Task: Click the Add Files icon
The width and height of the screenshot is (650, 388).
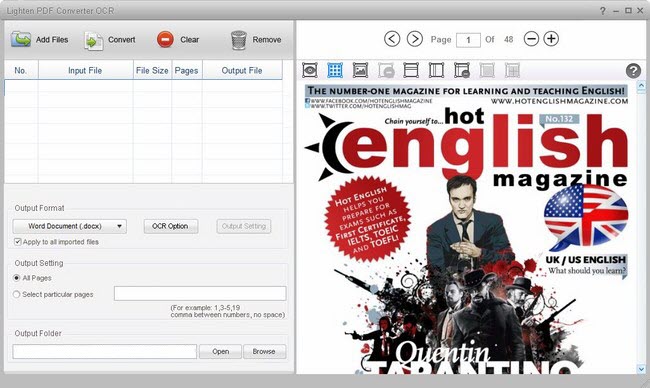Action: [x=21, y=40]
